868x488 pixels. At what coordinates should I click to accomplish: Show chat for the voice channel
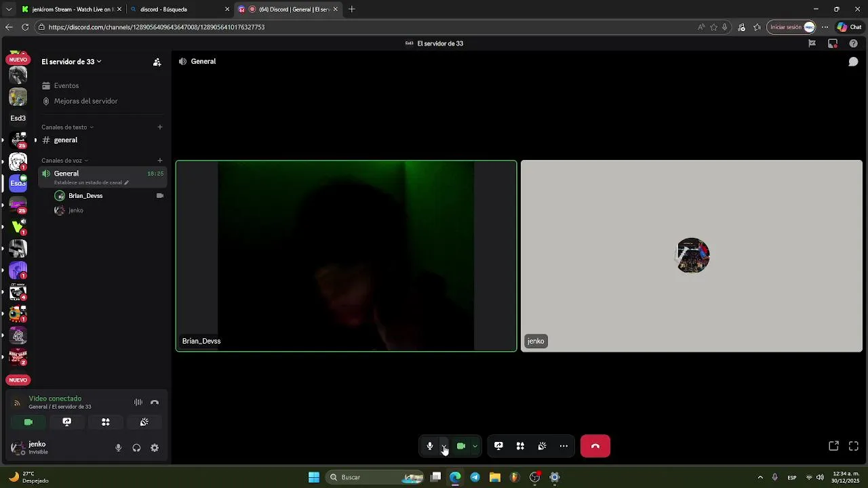coord(853,62)
